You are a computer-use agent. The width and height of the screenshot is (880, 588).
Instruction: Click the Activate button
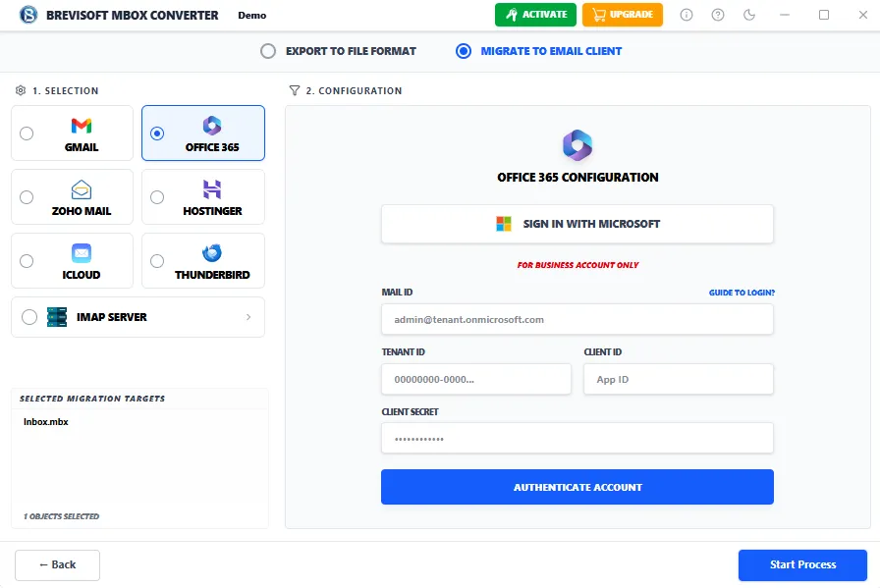535,15
